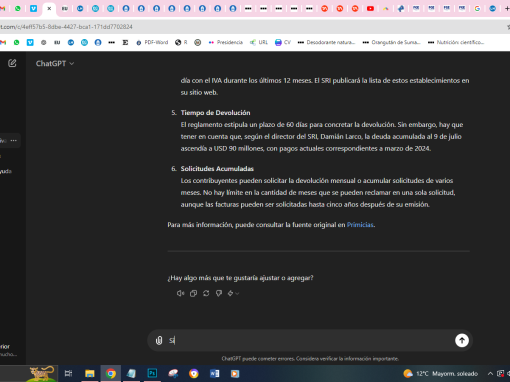Image resolution: width=510 pixels, height=382 pixels.
Task: Open the Nutrición científico... bookmark
Action: coord(456,42)
